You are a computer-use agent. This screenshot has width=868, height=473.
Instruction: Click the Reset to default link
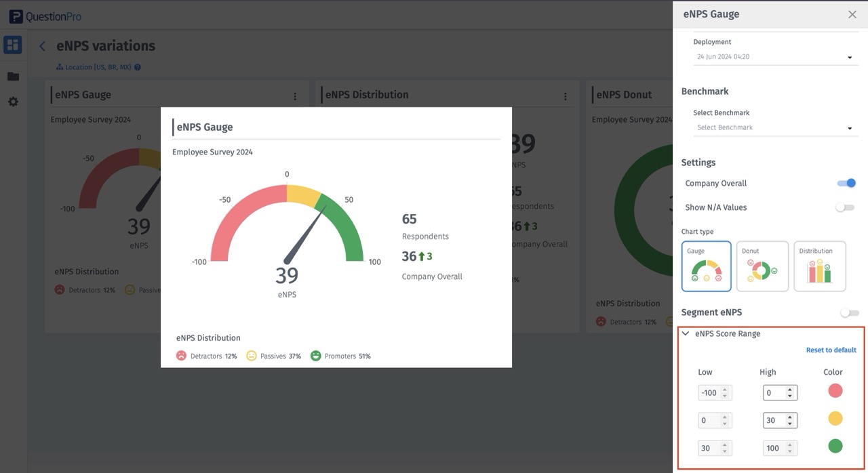coord(831,350)
